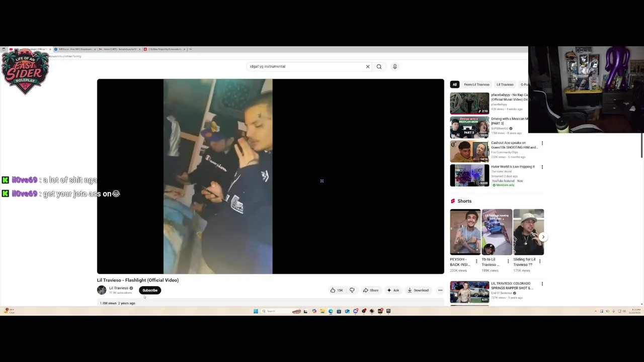Open 'pfacebabyyy - No Rap Cap' video thumbnail
The width and height of the screenshot is (644, 362).
(469, 103)
